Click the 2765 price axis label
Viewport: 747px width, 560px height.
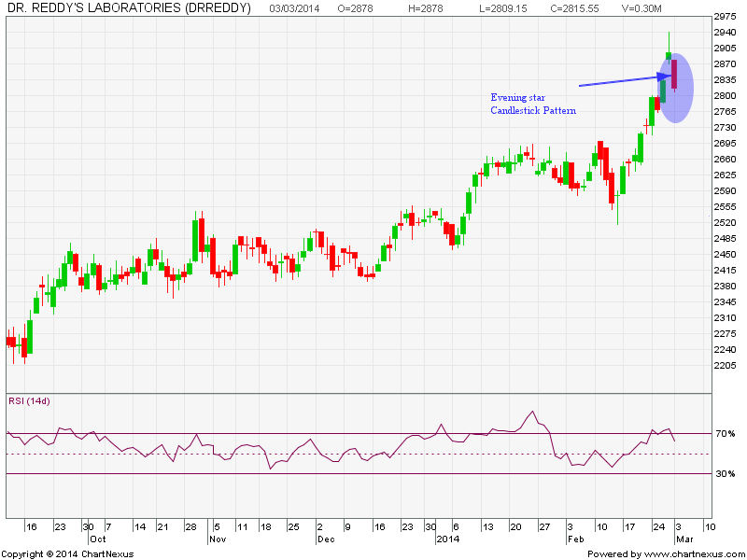726,111
